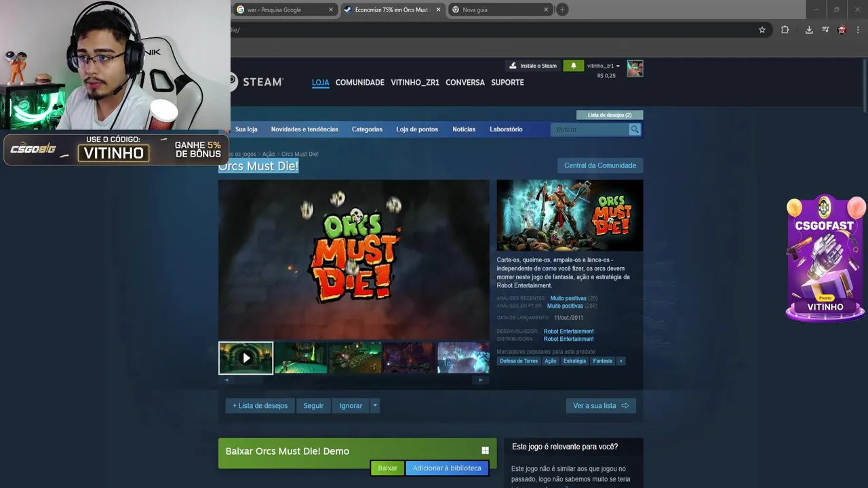Image resolution: width=868 pixels, height=488 pixels.
Task: Open Laboratório in store navigation
Action: 506,129
